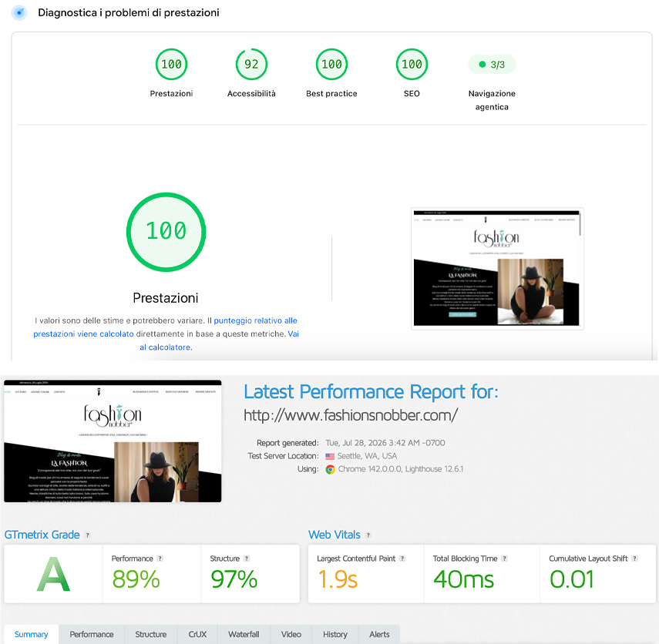659x644 pixels.
Task: Click the Navigazione agentica 3/3 badge
Action: (492, 65)
